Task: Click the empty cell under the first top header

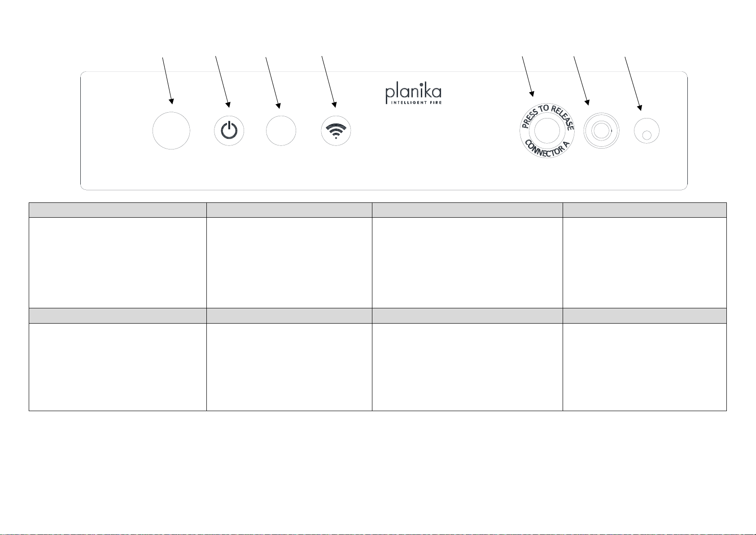Action: [x=118, y=263]
